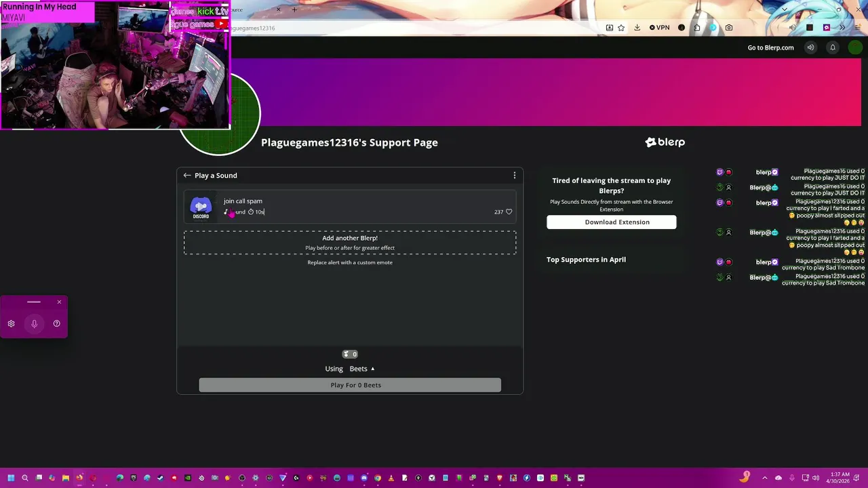Open a new browser tab with plus

pyautogui.click(x=294, y=9)
